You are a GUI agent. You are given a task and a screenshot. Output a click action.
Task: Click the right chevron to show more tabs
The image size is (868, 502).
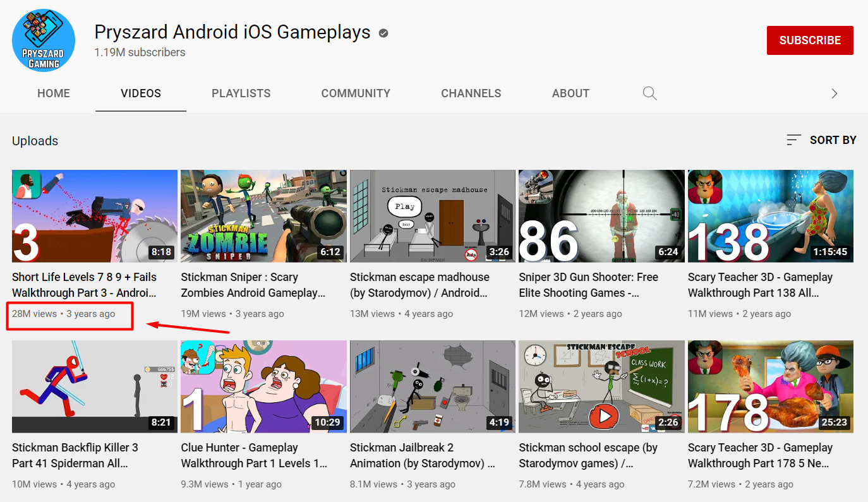click(835, 93)
